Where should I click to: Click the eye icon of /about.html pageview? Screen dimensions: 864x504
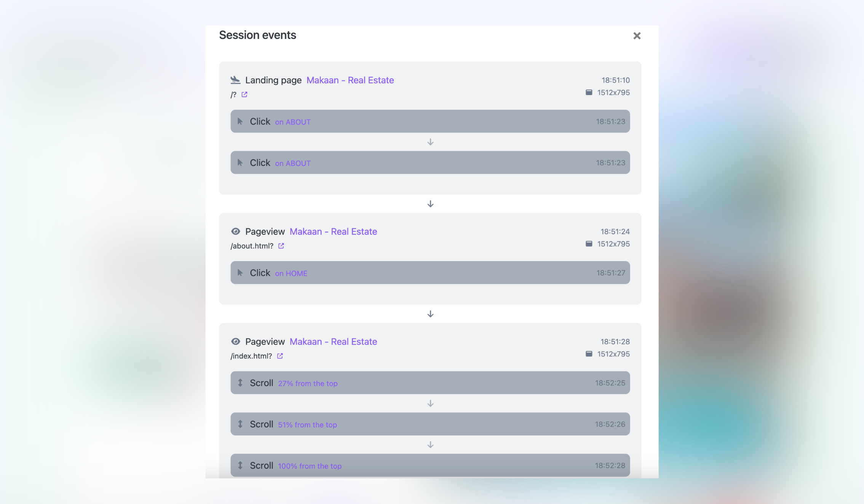coord(235,231)
